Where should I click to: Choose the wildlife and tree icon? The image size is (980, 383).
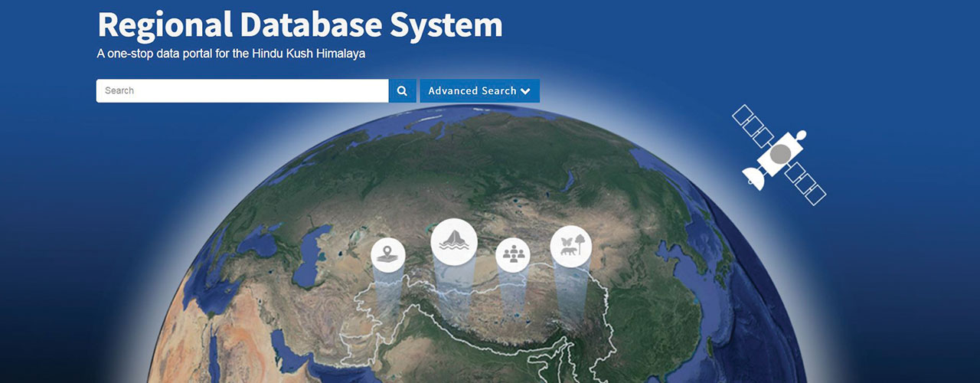coord(571,246)
